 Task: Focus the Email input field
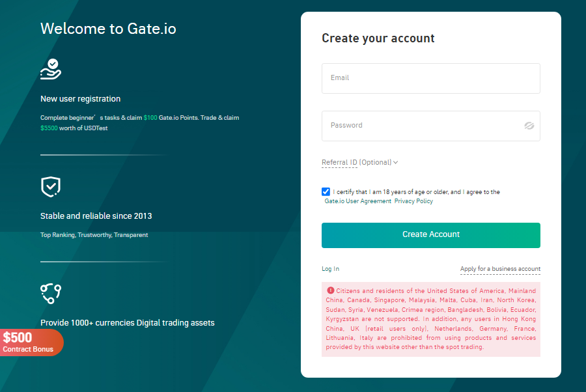click(x=430, y=78)
